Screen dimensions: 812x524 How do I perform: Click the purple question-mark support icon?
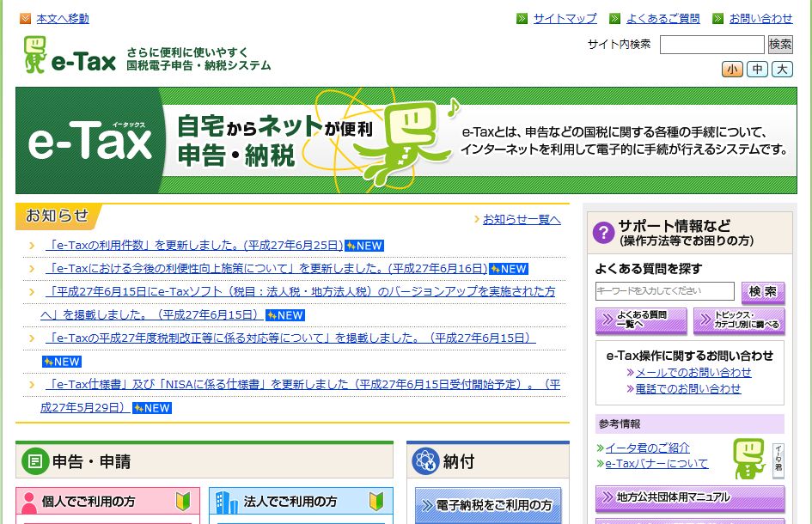click(x=603, y=233)
